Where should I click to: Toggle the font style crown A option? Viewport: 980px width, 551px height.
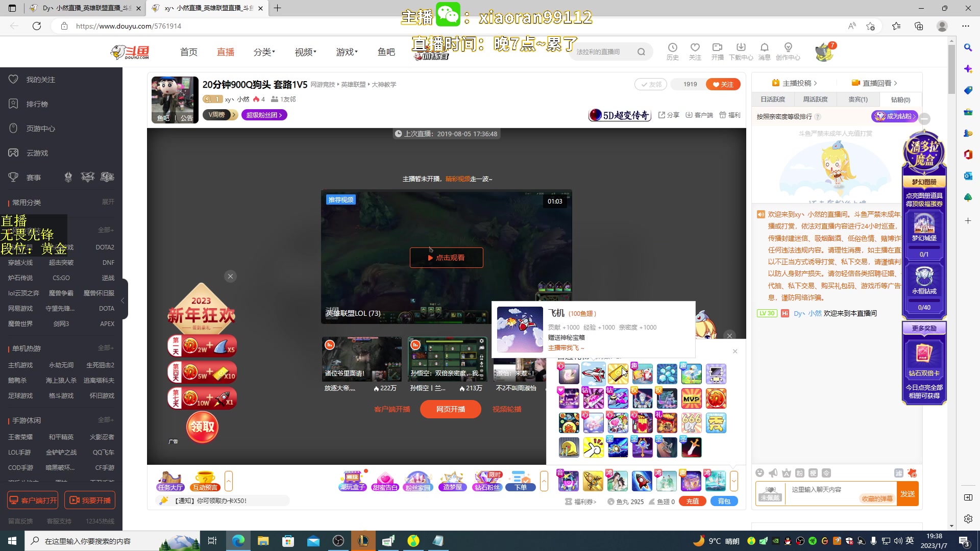787,473
